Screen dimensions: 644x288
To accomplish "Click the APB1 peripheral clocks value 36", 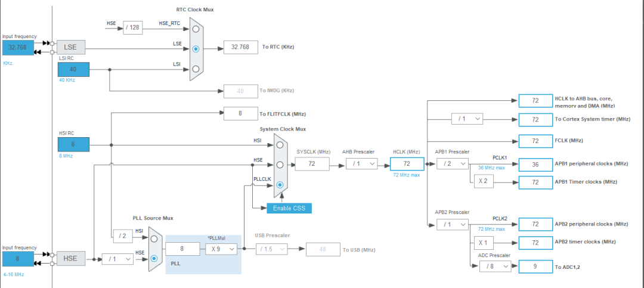I will tap(535, 165).
